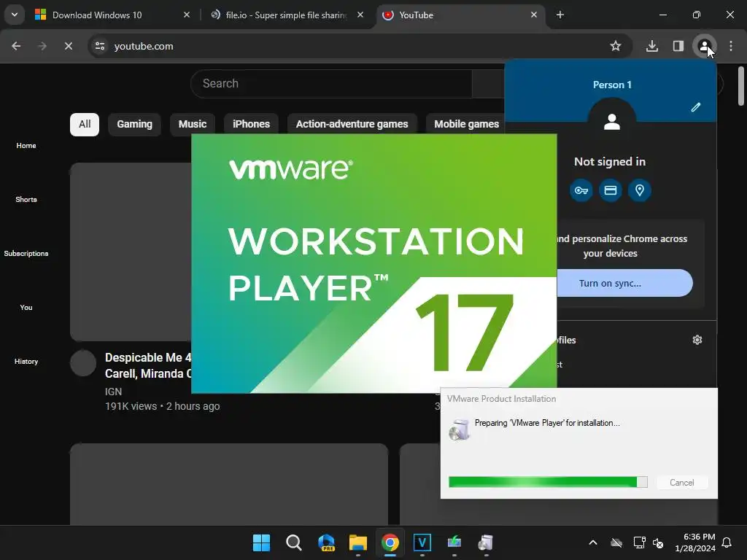Close the YouTube tab
747x560 pixels.
[x=534, y=15]
